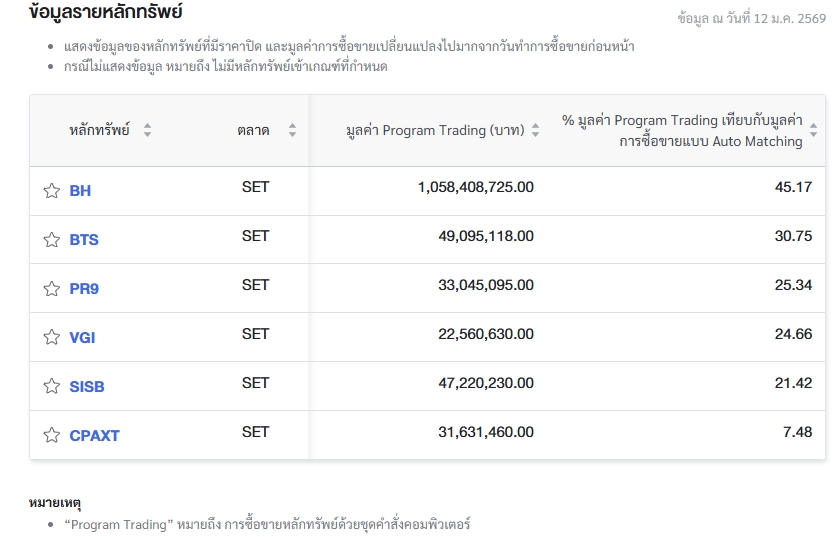This screenshot has height=537, width=840.
Task: Open the BH stock link
Action: click(x=80, y=191)
